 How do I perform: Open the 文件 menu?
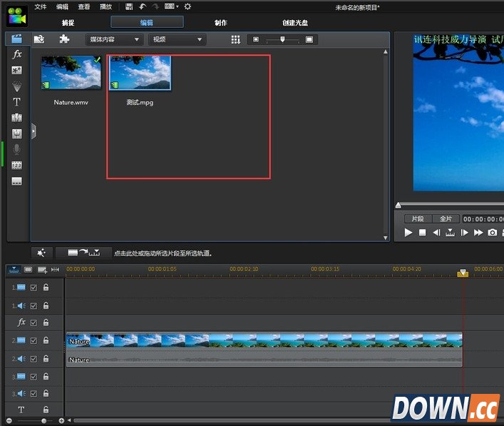[41, 6]
